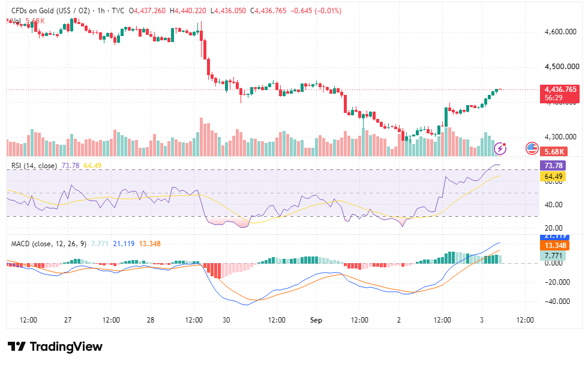Click the orange MACD signal tag 13.348
This screenshot has height=379, width=588.
pyautogui.click(x=554, y=246)
